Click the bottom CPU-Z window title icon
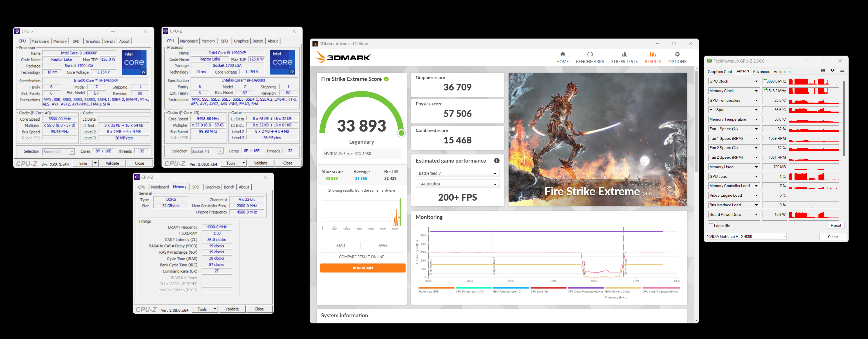 pos(137,177)
